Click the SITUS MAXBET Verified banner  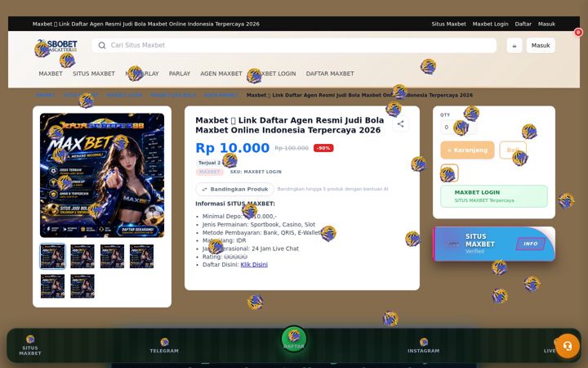coord(494,244)
